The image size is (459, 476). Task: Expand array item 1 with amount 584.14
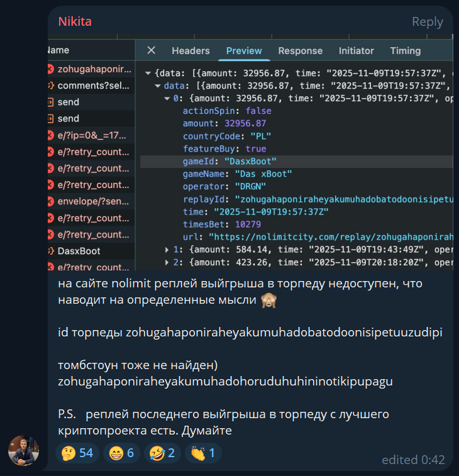click(167, 250)
